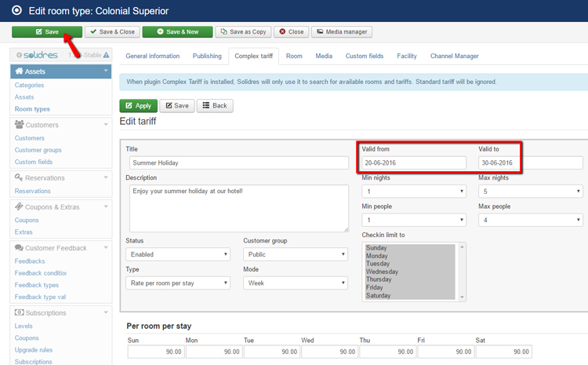Open Customer groups in the sidebar
This screenshot has width=588, height=365.
click(x=38, y=150)
